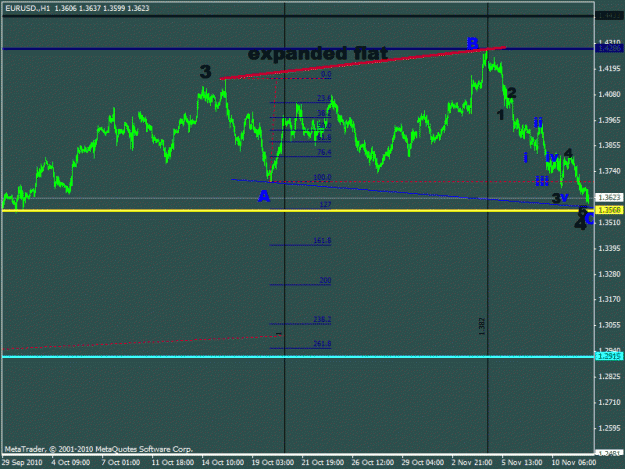Image resolution: width=625 pixels, height=469 pixels.
Task: Click the Fibonacci 200 level label
Action: click(325, 280)
